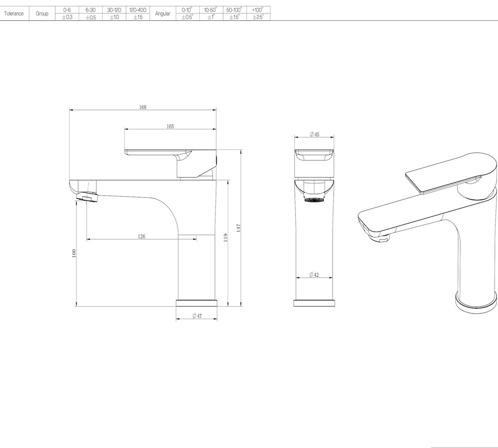
Task: Click the 105 handle length dimension
Action: [169, 126]
